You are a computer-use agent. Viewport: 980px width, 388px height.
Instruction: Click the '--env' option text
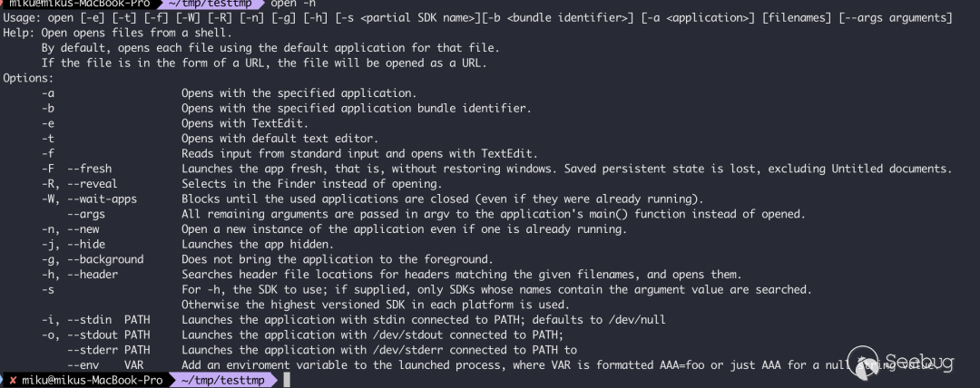pos(83,364)
